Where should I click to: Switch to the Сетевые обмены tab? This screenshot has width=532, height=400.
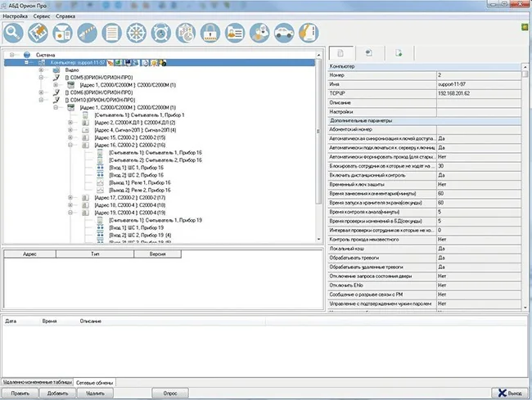pyautogui.click(x=95, y=382)
